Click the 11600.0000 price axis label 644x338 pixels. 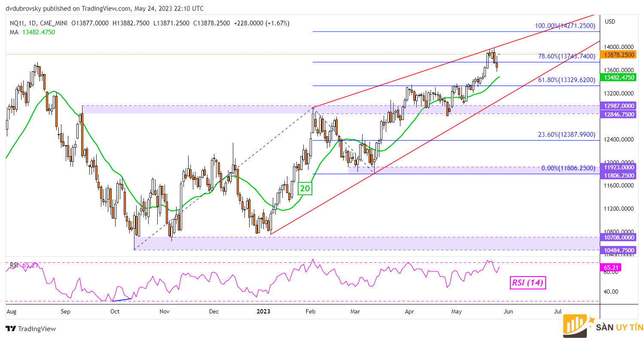click(x=619, y=186)
